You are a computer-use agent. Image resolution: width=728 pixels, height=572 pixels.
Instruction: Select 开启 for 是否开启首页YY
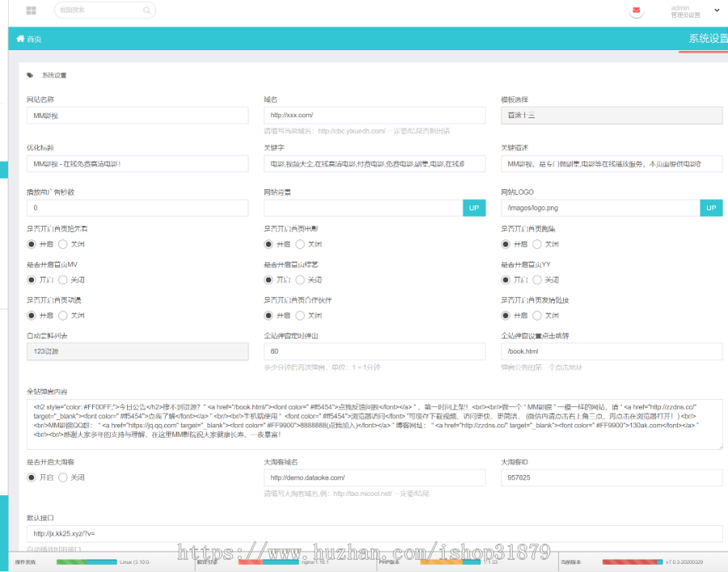[x=506, y=280]
